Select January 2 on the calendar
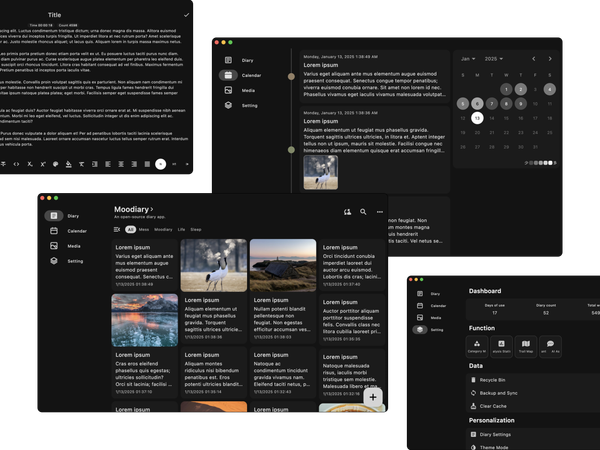The width and height of the screenshot is (600, 450). point(520,89)
